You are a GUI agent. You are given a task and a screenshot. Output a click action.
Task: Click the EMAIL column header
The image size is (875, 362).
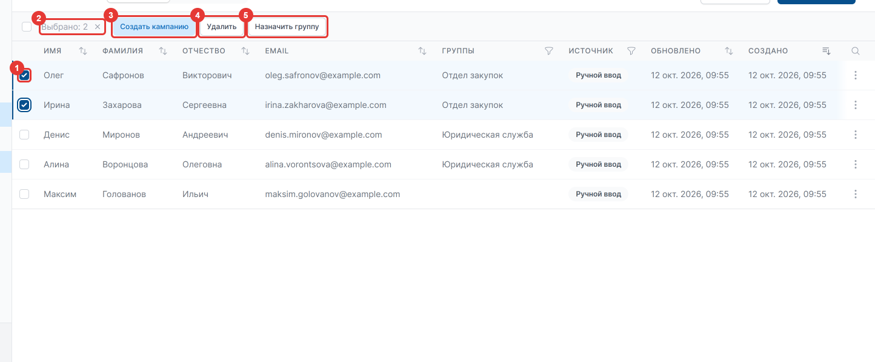click(277, 51)
